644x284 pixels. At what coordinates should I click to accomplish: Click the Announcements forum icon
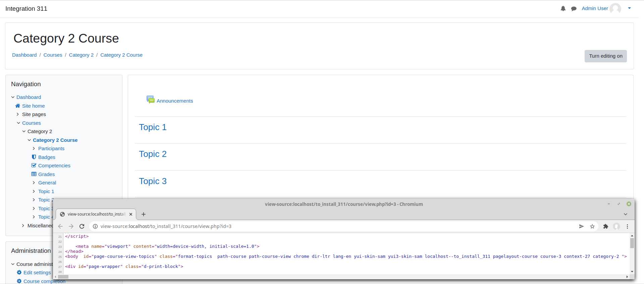150,100
